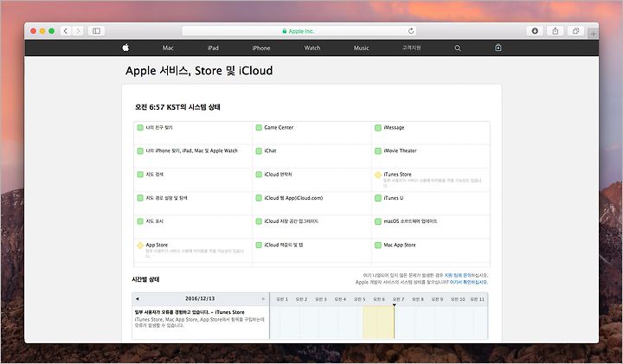Click the 오전 1 timeline hour label
Image resolution: width=623 pixels, height=364 pixels.
(282, 299)
